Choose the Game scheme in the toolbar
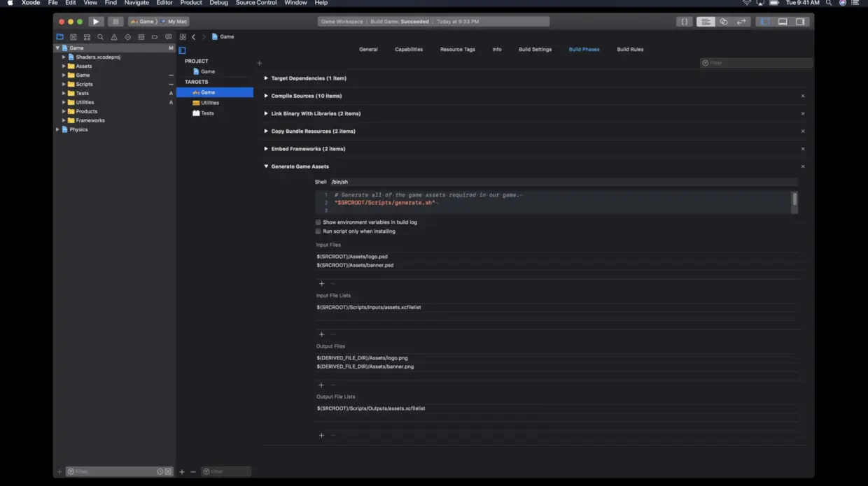The height and width of the screenshot is (486, 868). pyautogui.click(x=142, y=22)
